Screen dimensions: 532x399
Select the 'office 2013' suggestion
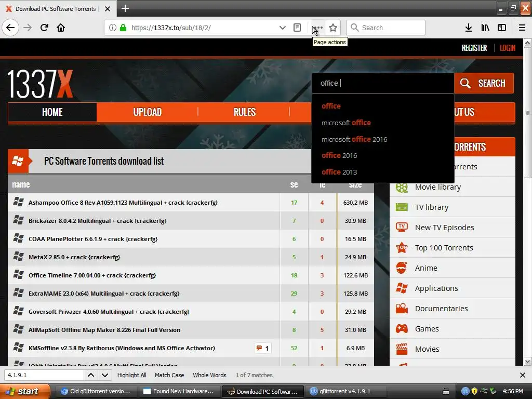coord(339,172)
